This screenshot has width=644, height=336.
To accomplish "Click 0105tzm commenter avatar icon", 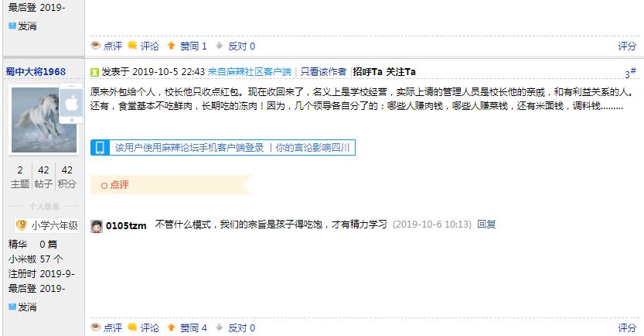I will coord(97,226).
